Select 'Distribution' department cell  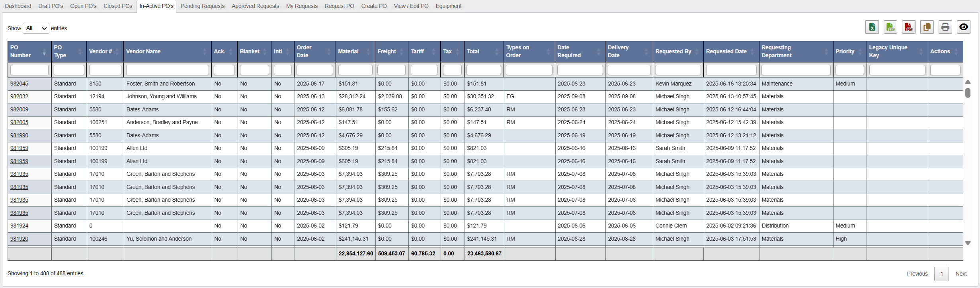[796, 226]
